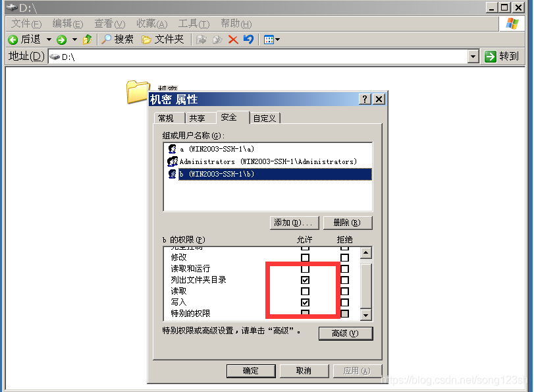Open the Back button history dropdown
The image size is (534, 392).
point(49,40)
